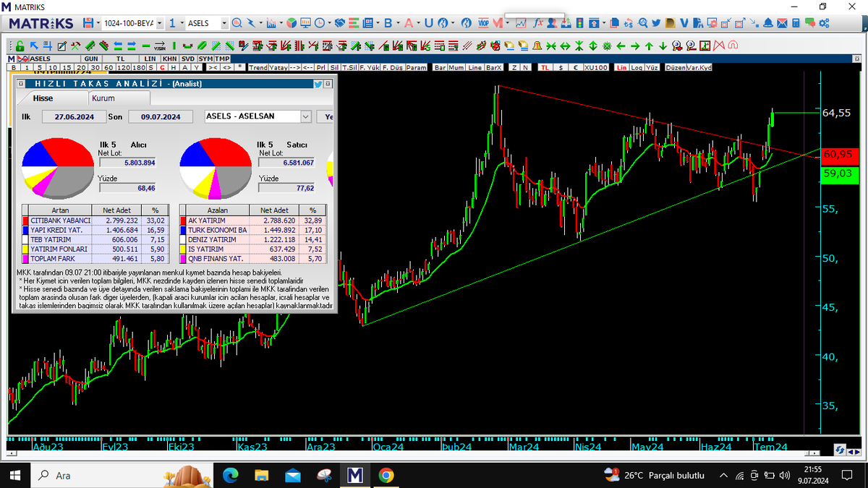The image size is (868, 488).
Task: Click the Twitter bird icon in top toolbar
Action: coord(656,23)
